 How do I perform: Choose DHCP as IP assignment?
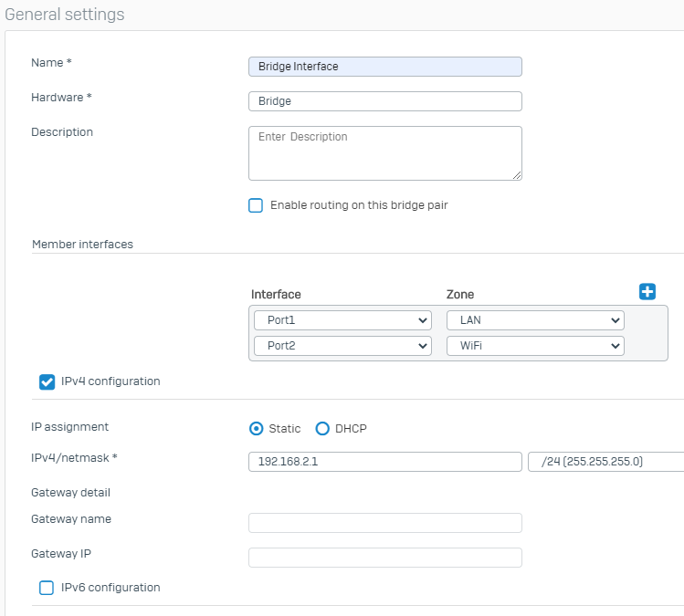[x=322, y=429]
